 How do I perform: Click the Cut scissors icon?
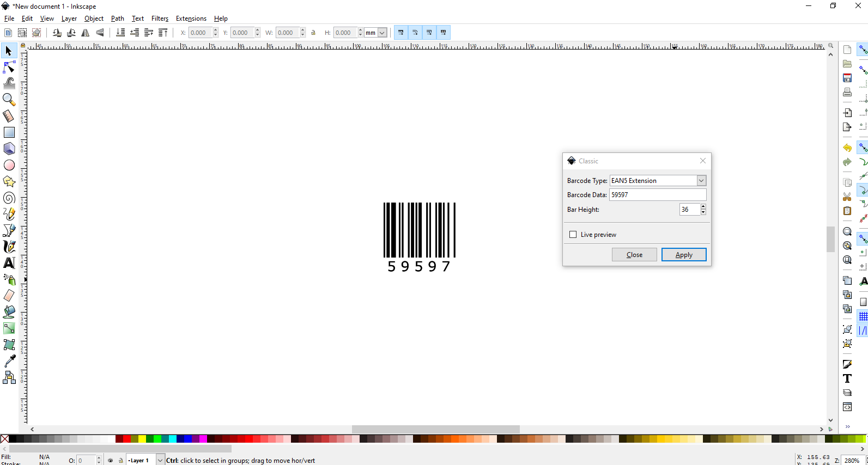847,197
